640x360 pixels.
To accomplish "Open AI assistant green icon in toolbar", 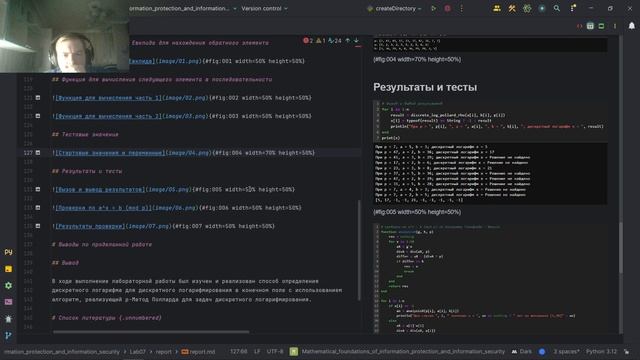I will pos(527,8).
